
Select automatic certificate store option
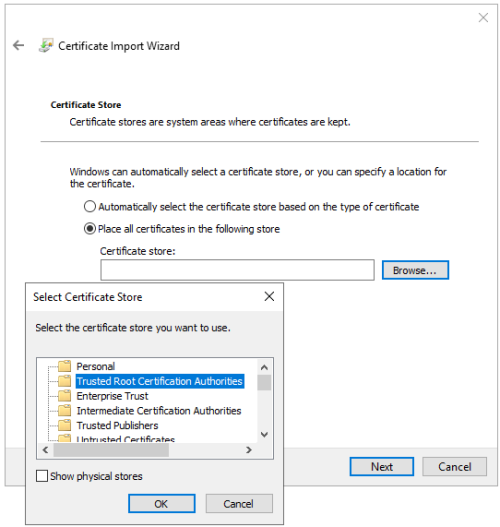pos(90,206)
